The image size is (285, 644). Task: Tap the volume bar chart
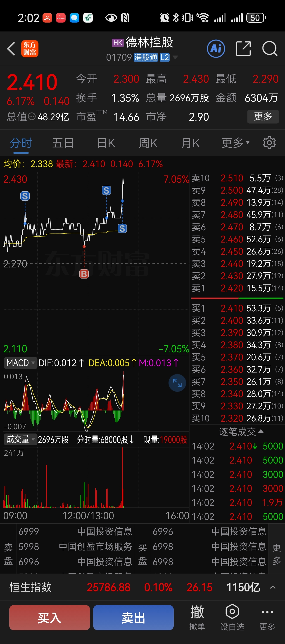pos(96,478)
